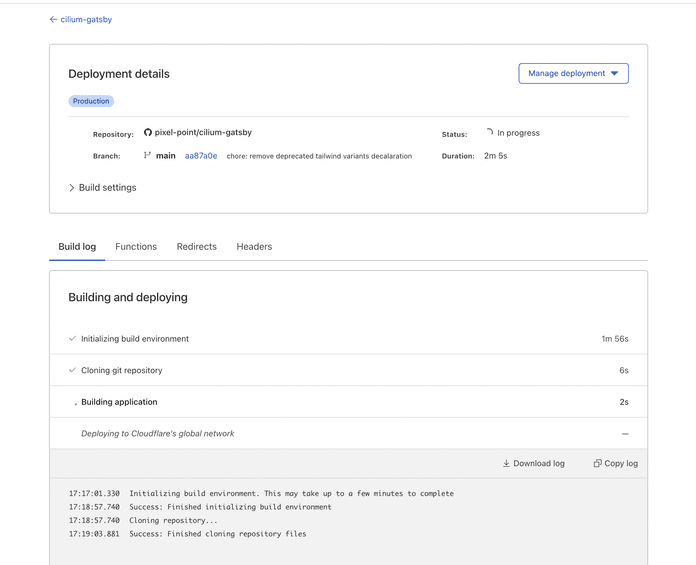Expand the Building application step

pyautogui.click(x=119, y=402)
